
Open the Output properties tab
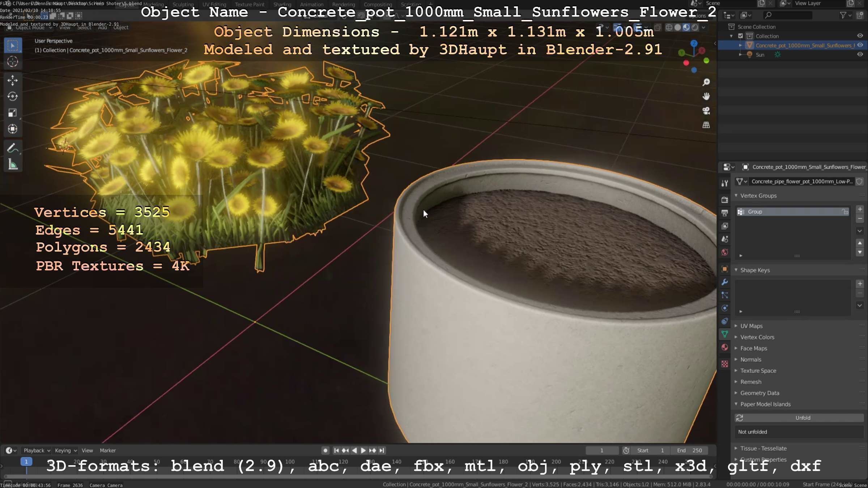coord(724,213)
